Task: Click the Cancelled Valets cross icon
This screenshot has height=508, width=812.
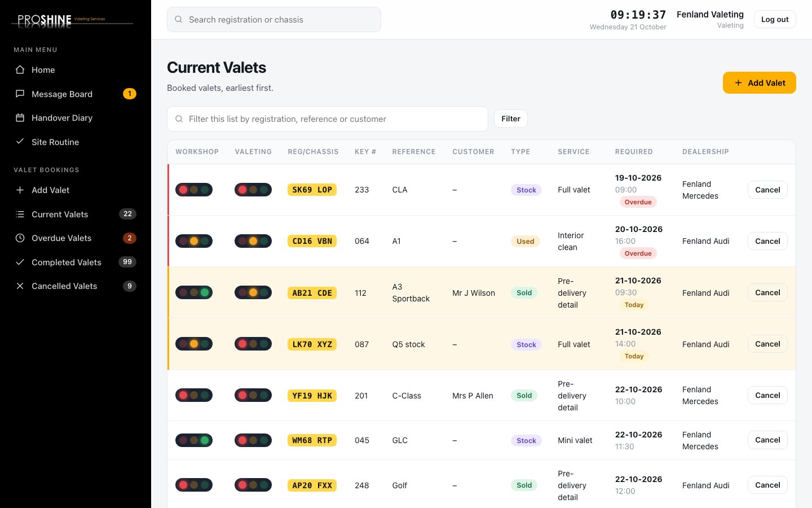Action: (20, 286)
